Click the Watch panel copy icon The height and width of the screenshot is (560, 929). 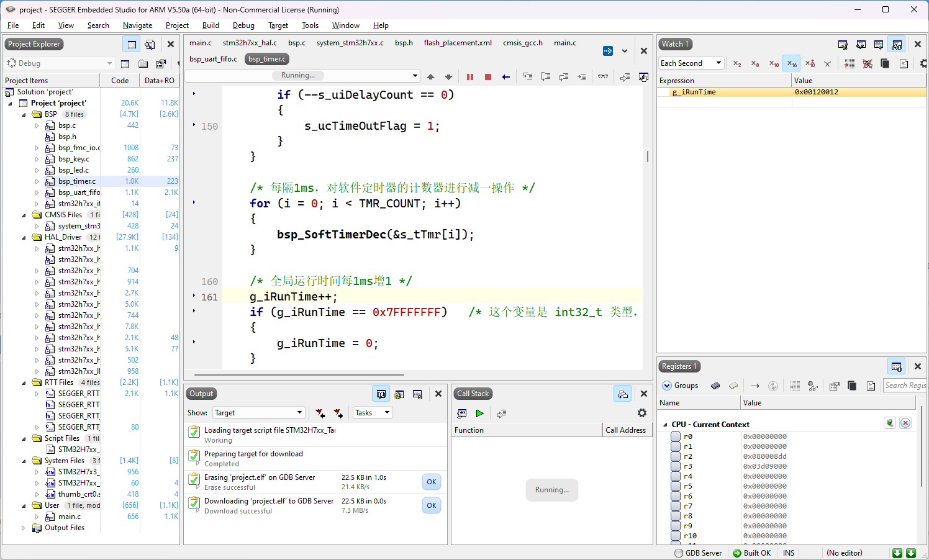coord(885,63)
